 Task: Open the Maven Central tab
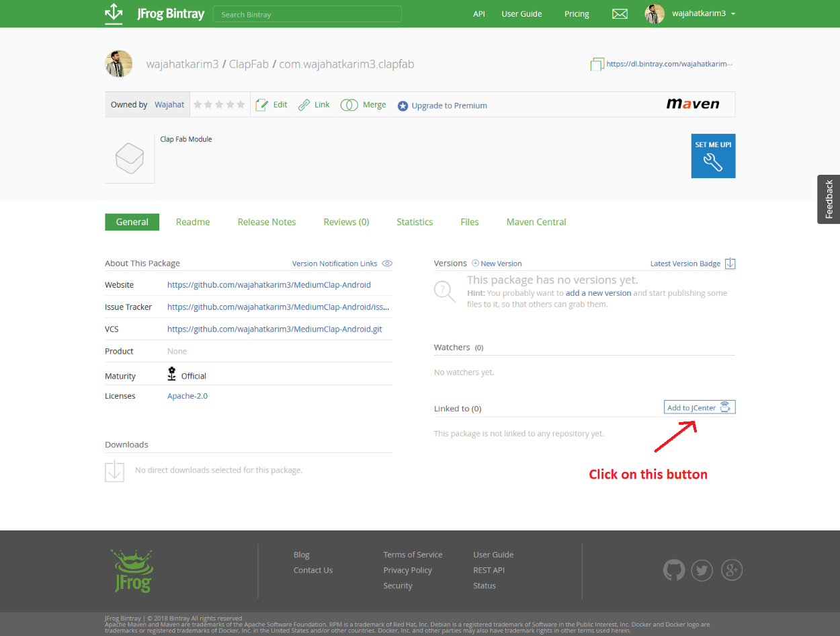click(536, 222)
